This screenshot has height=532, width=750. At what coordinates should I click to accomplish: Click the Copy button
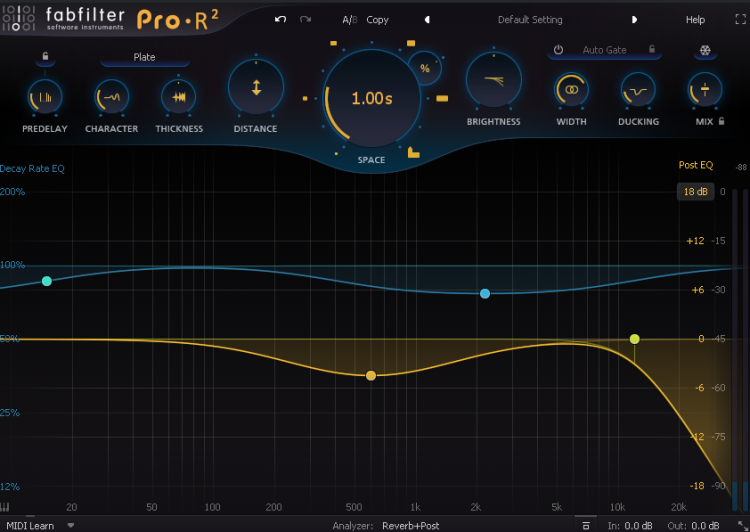click(377, 20)
